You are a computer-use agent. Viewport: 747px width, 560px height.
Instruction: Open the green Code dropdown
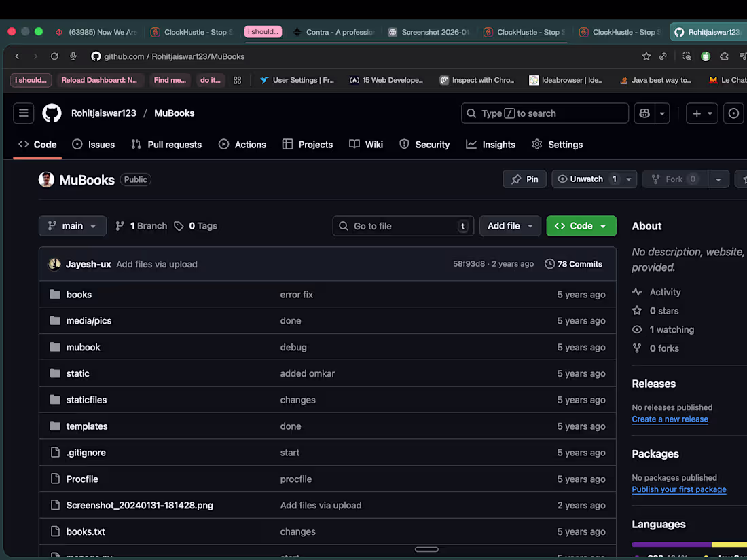click(581, 226)
